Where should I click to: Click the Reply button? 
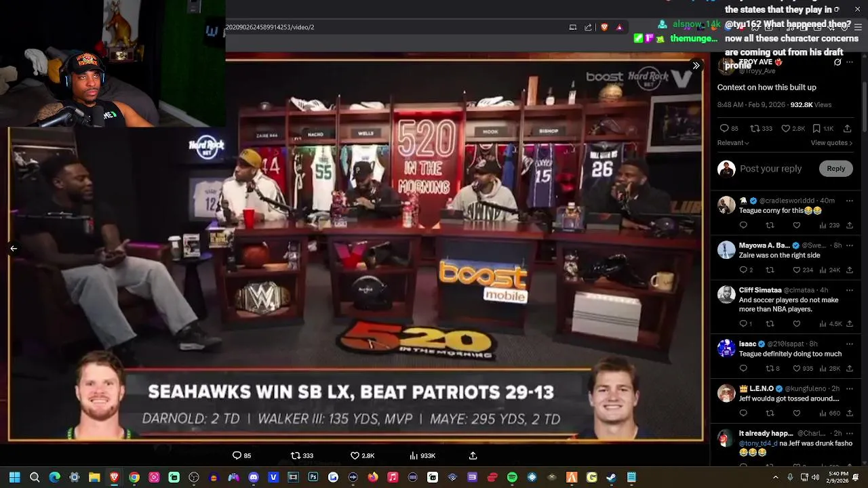[x=835, y=169]
